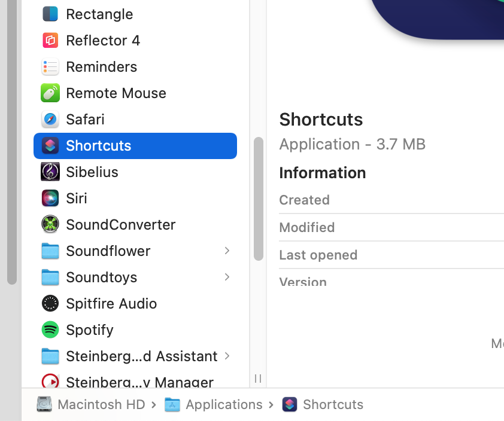Click the Shortcuts icon in the selected row
The width and height of the screenshot is (504, 421).
(50, 146)
